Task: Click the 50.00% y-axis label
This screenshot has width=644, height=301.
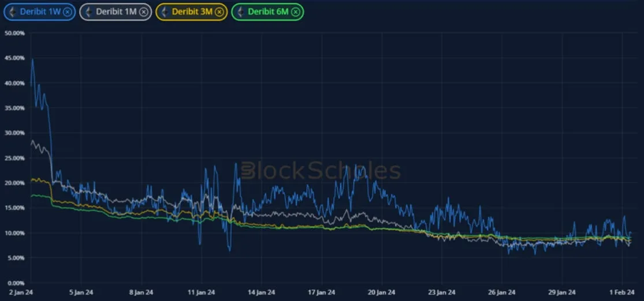Action: pos(14,33)
